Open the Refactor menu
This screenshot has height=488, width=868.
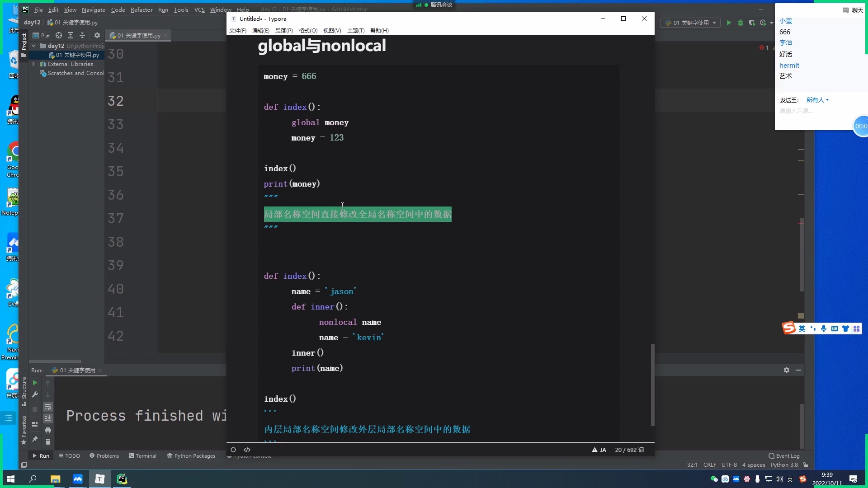[142, 9]
